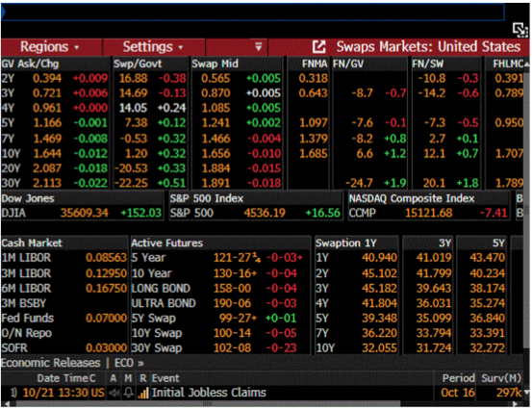This screenshot has height=410, width=532.
Task: Click the swaption value 32.272
Action: 487,348
